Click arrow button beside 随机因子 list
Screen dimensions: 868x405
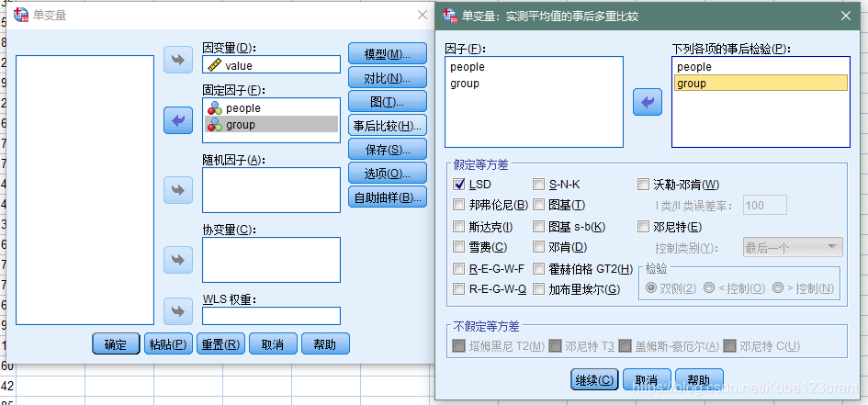(x=178, y=190)
